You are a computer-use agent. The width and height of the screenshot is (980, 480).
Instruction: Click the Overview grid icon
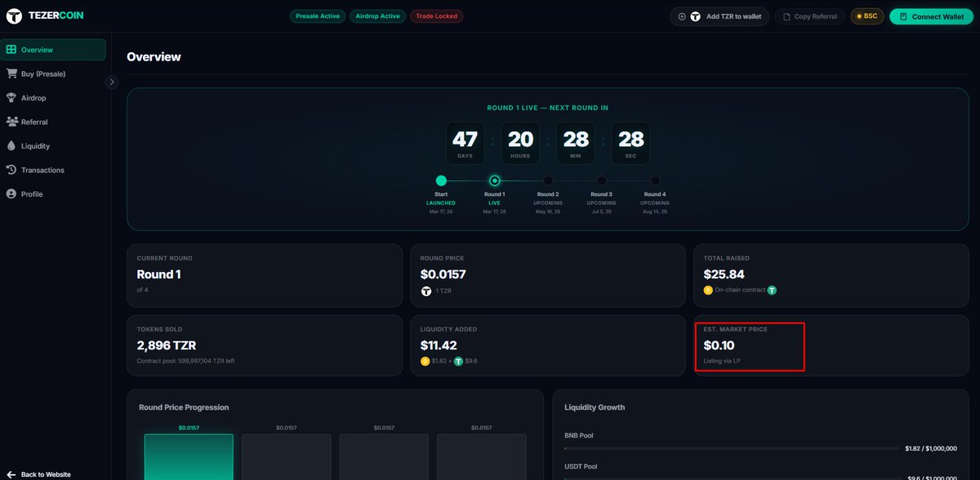tap(11, 50)
